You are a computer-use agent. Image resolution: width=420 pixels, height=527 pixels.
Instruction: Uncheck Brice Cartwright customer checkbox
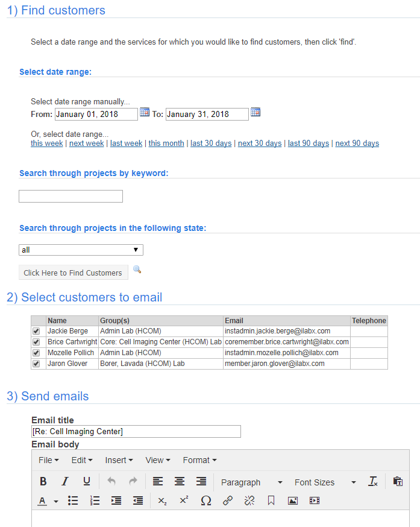click(x=36, y=342)
